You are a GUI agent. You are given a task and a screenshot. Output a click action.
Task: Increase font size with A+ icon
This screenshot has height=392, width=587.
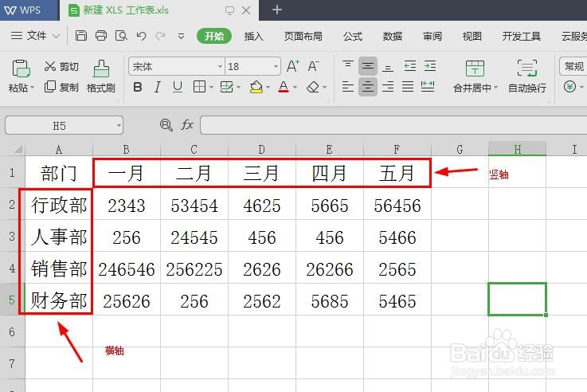pyautogui.click(x=293, y=66)
